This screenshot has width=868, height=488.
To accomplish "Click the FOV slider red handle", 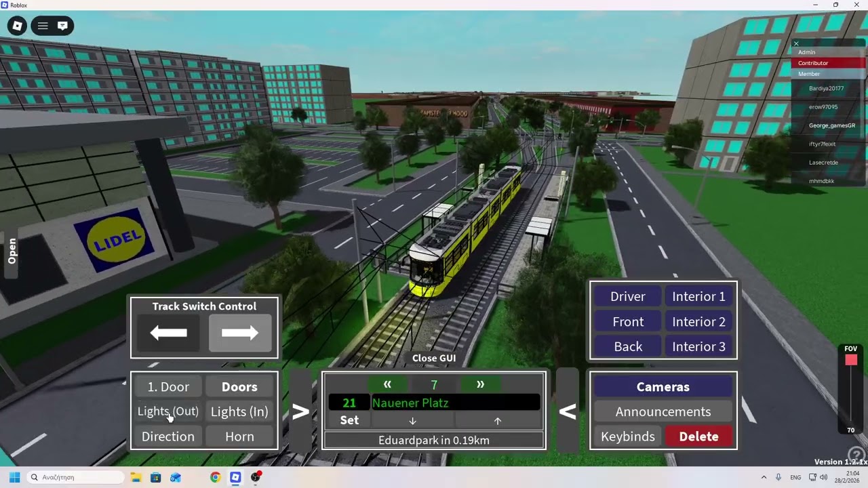I will pyautogui.click(x=851, y=360).
